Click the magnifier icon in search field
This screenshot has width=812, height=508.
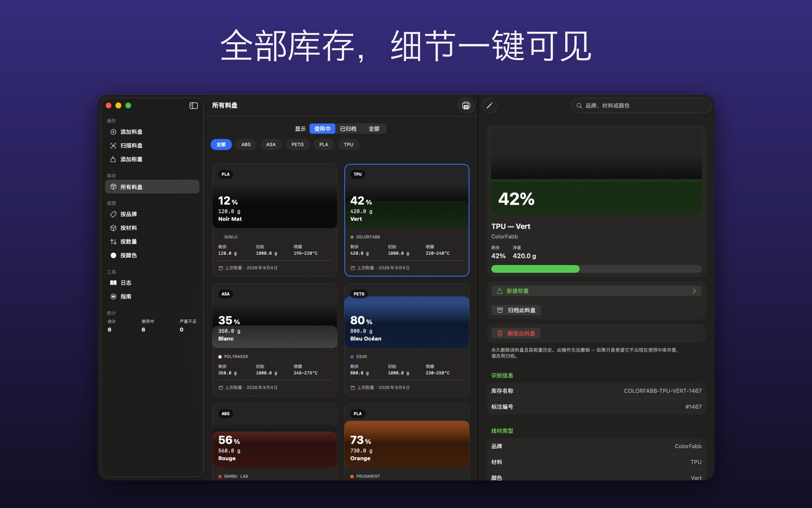click(579, 106)
